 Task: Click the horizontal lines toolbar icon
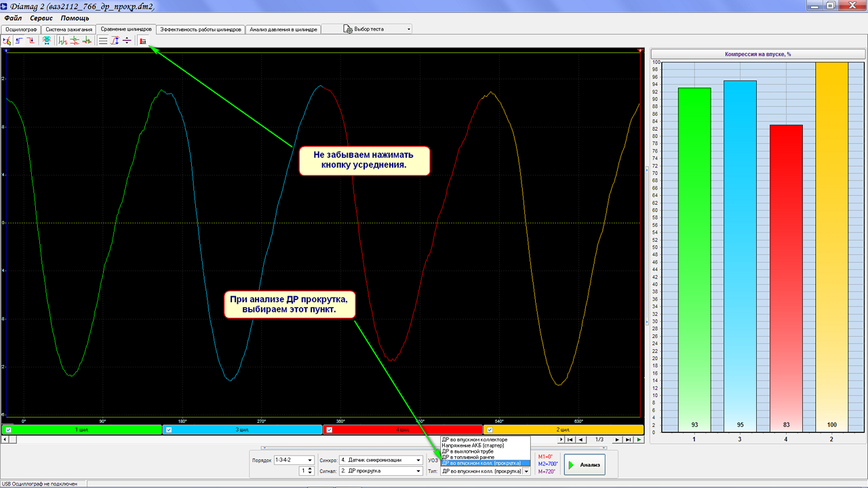[x=103, y=41]
